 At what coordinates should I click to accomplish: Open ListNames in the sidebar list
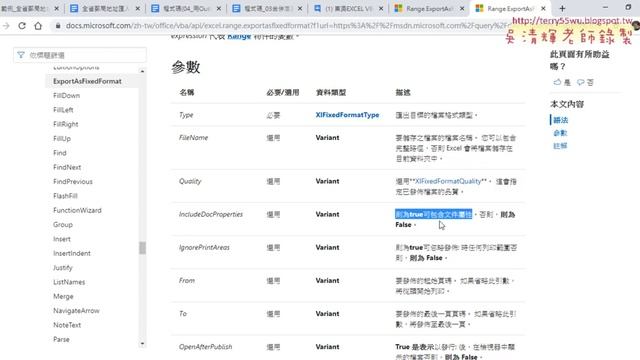(x=69, y=282)
